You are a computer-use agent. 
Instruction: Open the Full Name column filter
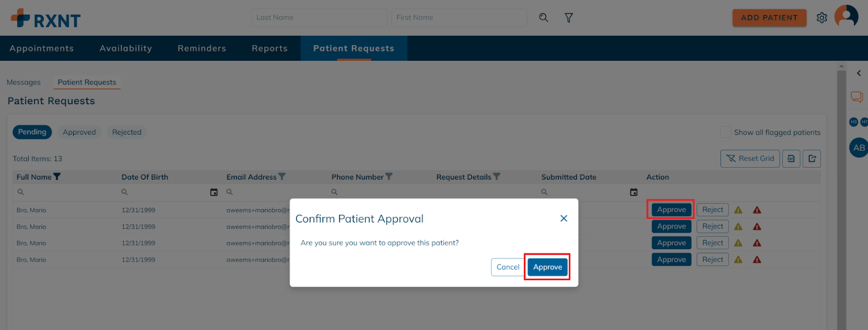[x=57, y=176]
